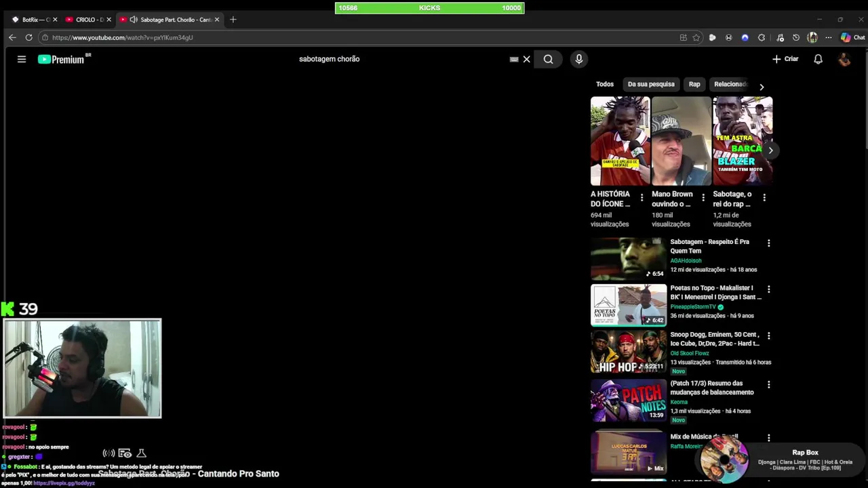Open the on-screen keyboard in search box
This screenshot has width=868, height=488.
pyautogui.click(x=514, y=59)
